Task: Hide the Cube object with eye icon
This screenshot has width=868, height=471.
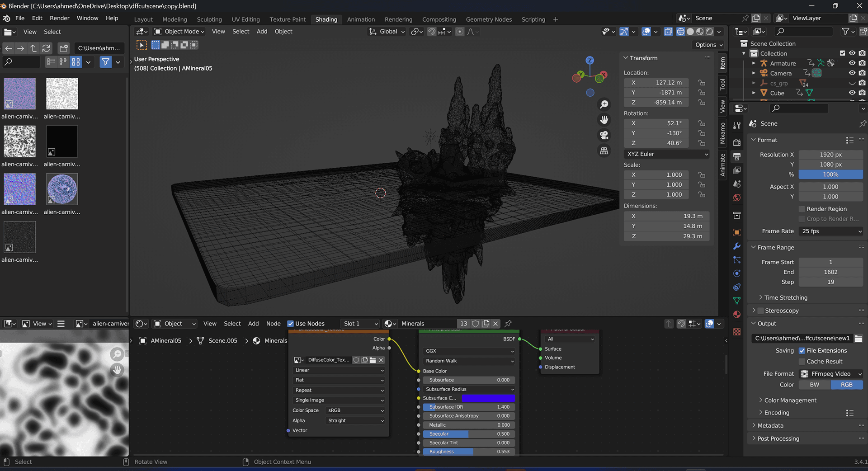Action: (852, 93)
